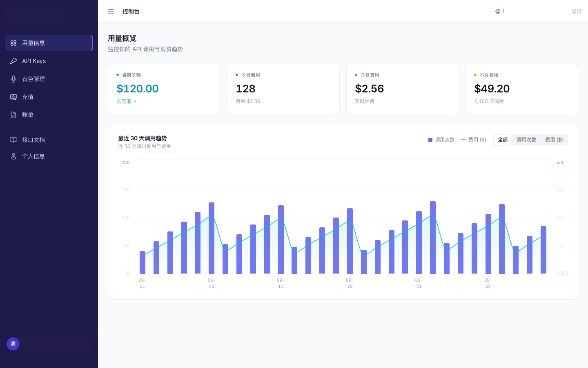Click the 实时计费 caption in the 今日费用 card
This screenshot has width=588, height=368.
click(x=365, y=101)
